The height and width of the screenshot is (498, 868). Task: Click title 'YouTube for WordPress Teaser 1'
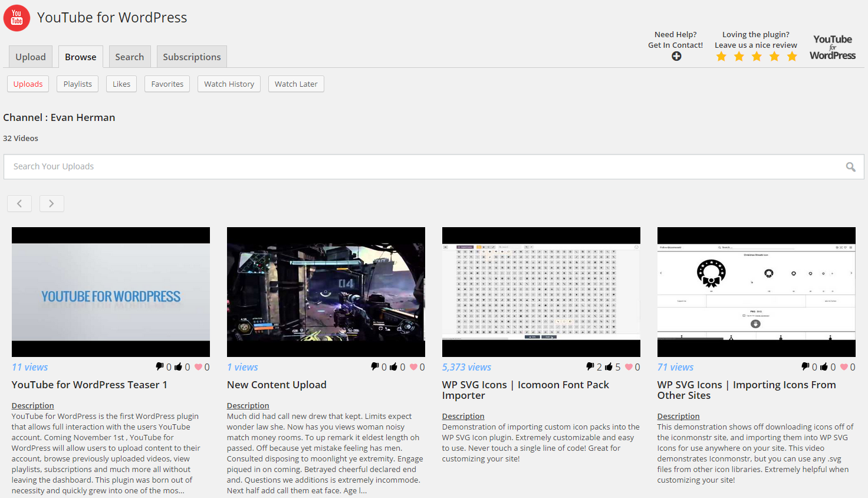pyautogui.click(x=90, y=385)
